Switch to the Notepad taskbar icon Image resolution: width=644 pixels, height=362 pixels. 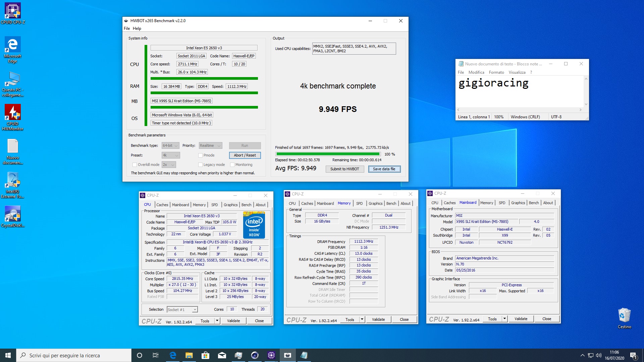pos(304,355)
